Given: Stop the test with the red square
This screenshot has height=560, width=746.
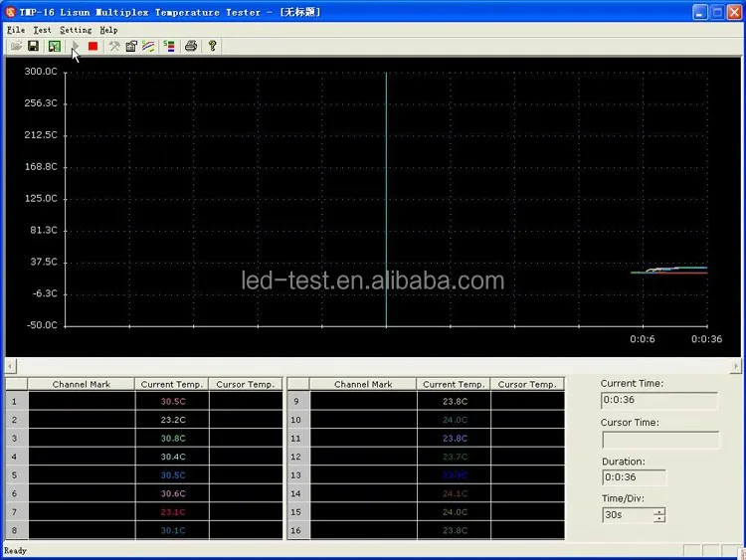Looking at the screenshot, I should click(93, 46).
